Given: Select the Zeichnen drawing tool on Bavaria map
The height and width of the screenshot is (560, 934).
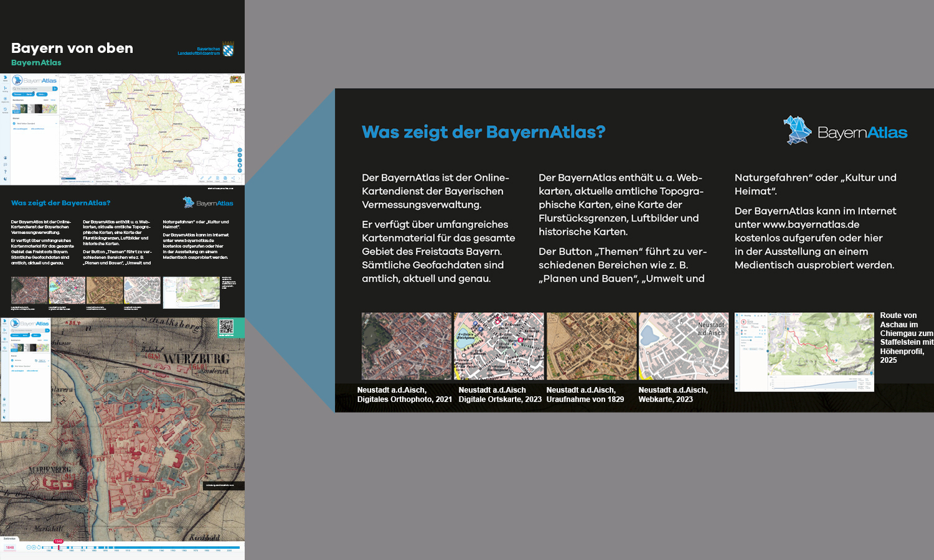Looking at the screenshot, I should coord(210,179).
